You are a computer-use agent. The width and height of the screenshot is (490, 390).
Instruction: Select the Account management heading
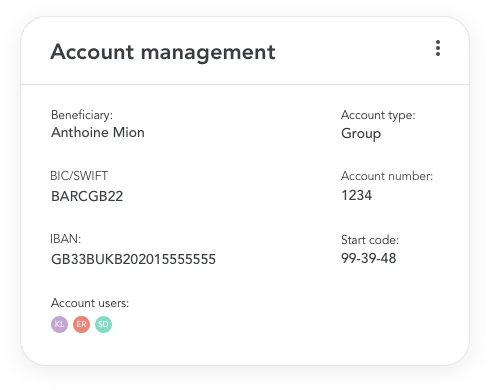tap(163, 52)
